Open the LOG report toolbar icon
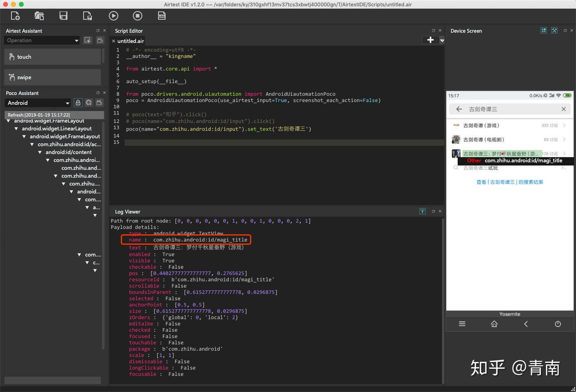Screen dimensions: 576x392 point(162,16)
